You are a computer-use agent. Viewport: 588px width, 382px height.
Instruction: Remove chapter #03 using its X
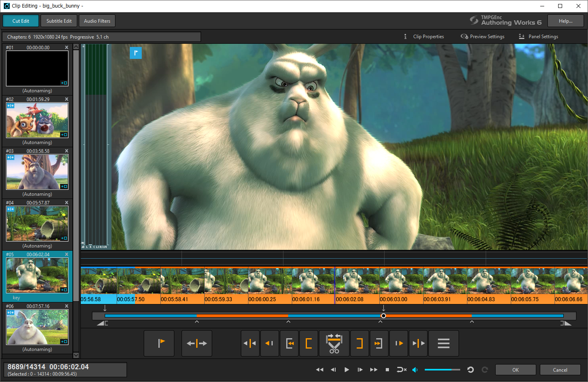[x=66, y=151]
